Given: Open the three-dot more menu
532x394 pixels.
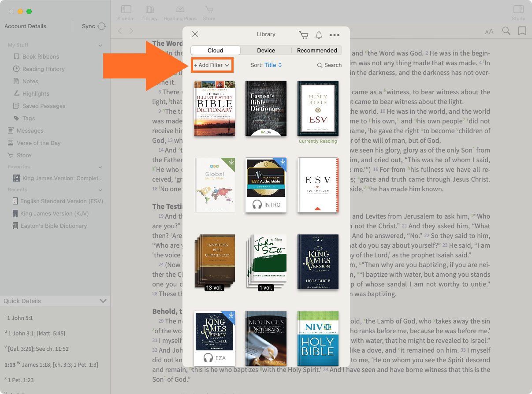Looking at the screenshot, I should pos(335,35).
